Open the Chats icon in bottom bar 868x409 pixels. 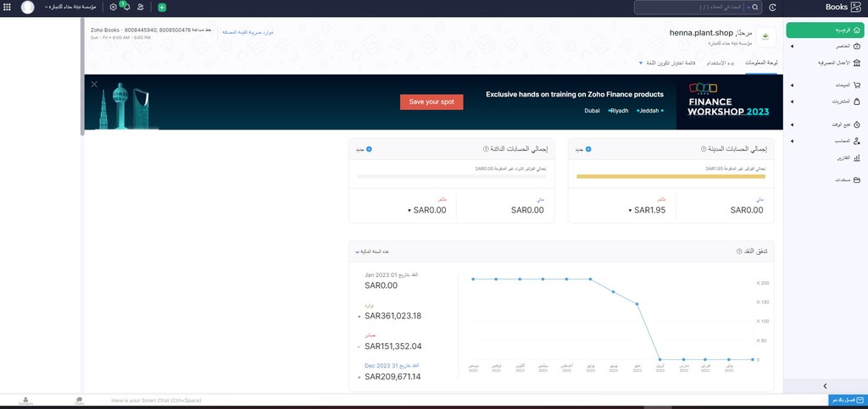pos(79,401)
